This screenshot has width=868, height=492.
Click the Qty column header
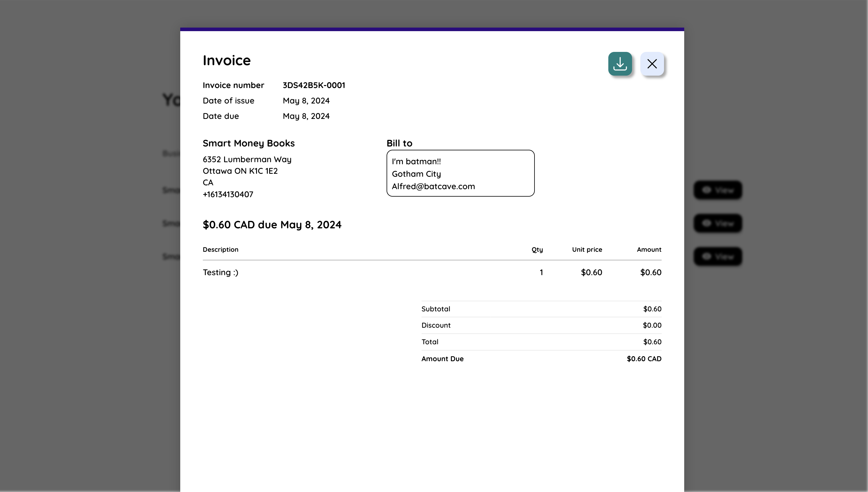[x=537, y=250]
